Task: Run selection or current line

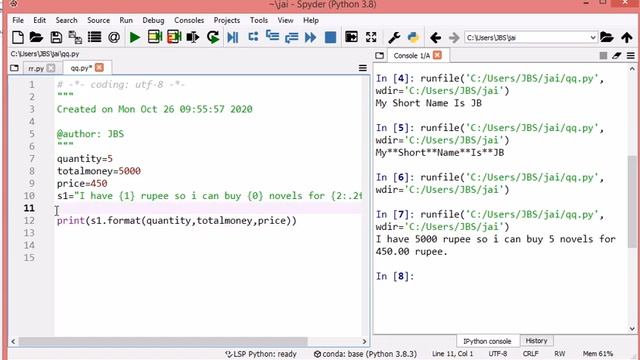Action: [193, 38]
